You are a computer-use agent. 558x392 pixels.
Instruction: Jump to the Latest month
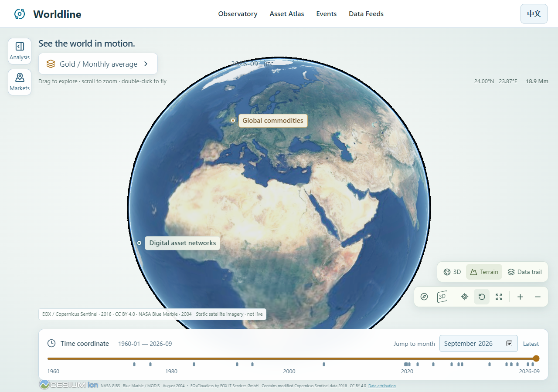[531, 344]
